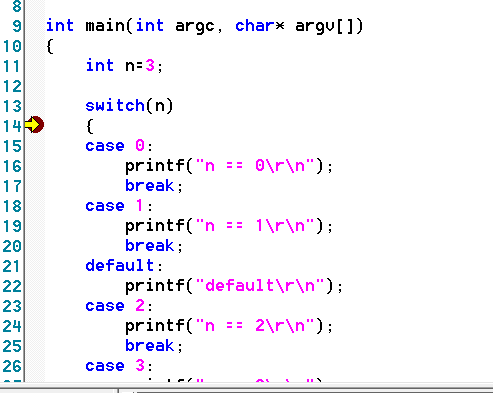Click the printf "n == 2\r\n" statement
The image size is (493, 393).
click(x=229, y=326)
